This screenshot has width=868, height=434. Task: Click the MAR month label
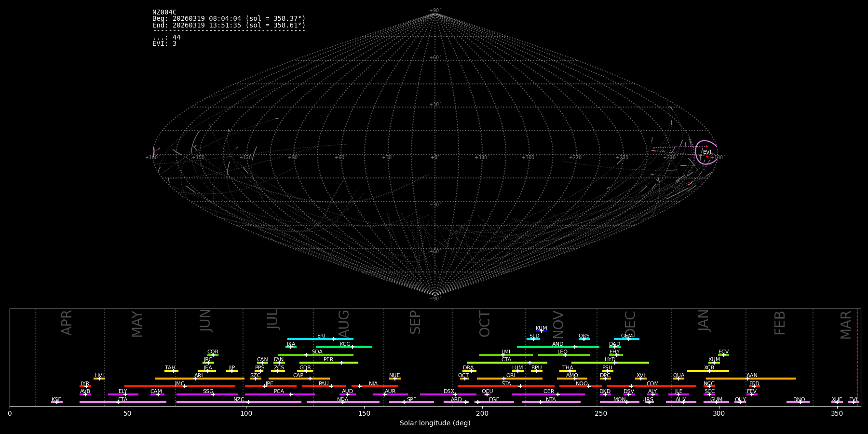coord(846,325)
